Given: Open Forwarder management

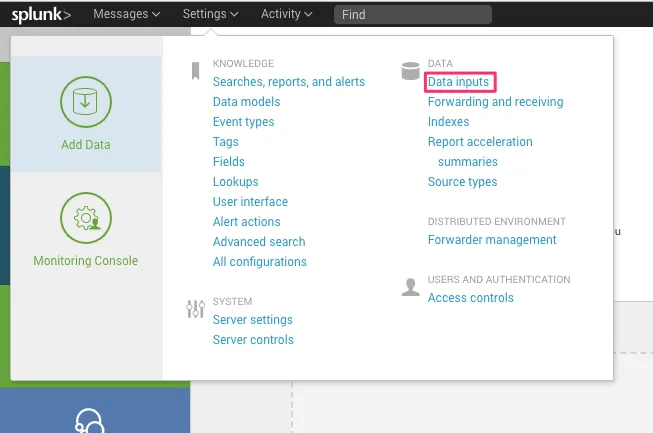Looking at the screenshot, I should [x=491, y=240].
